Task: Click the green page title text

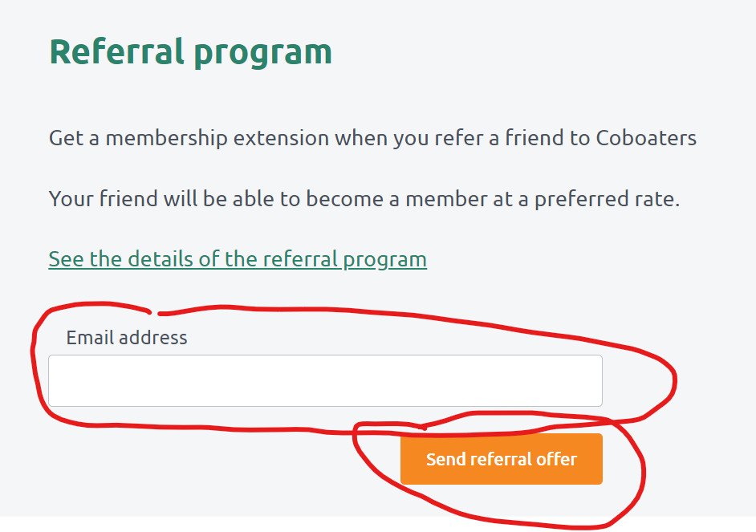Action: pos(190,51)
